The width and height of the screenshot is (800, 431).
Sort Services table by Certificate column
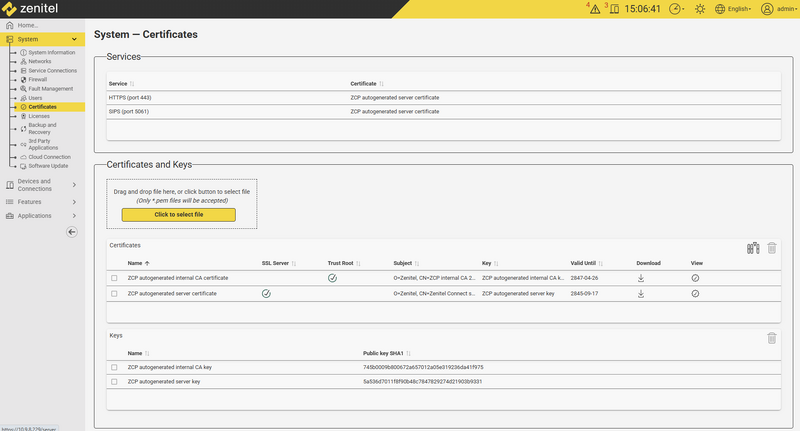pos(367,84)
